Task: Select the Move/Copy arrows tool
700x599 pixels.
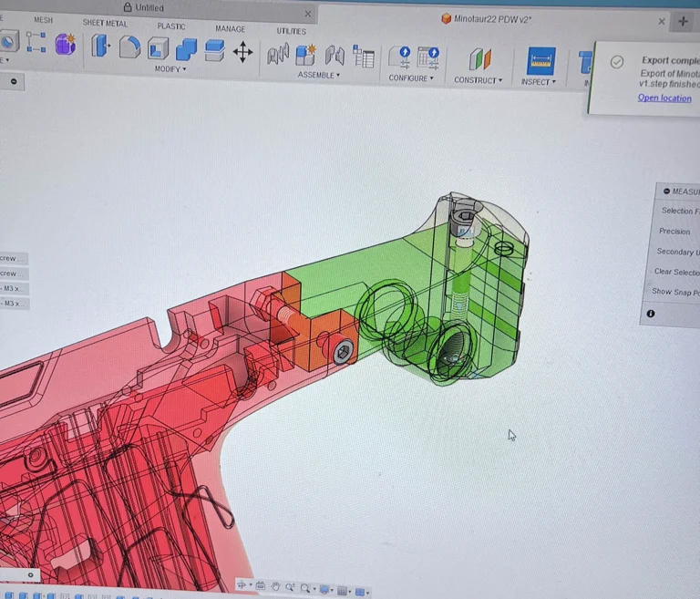Action: point(242,51)
